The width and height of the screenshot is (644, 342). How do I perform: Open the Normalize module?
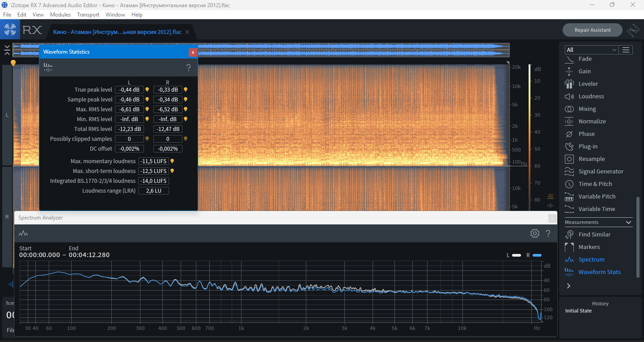tap(592, 122)
